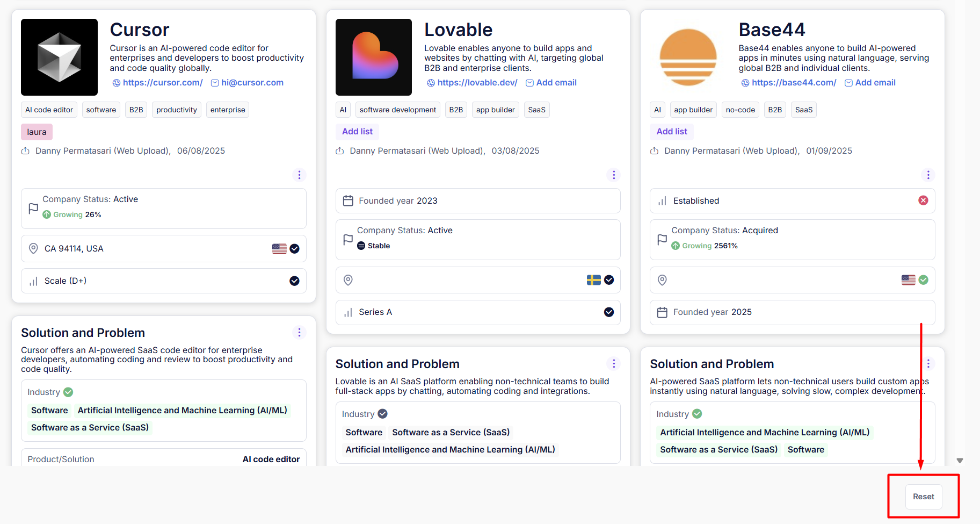The height and width of the screenshot is (524, 980).
Task: Open the Base44 card three-dot menu
Action: click(x=928, y=175)
